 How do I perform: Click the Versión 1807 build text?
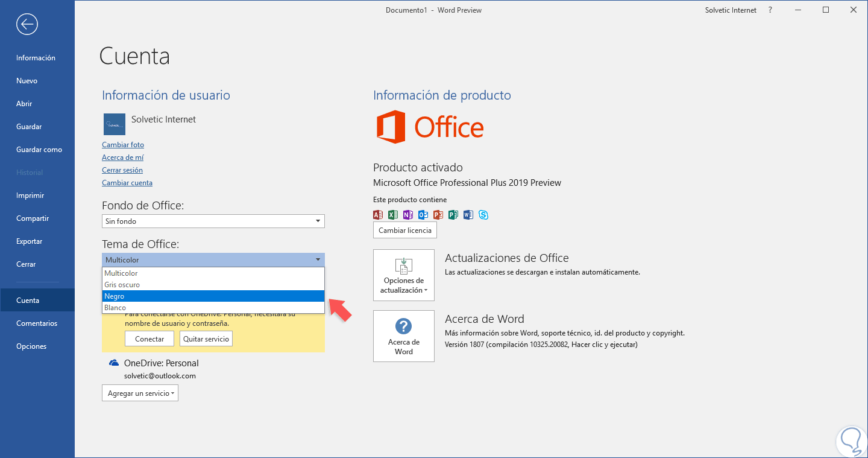541,345
